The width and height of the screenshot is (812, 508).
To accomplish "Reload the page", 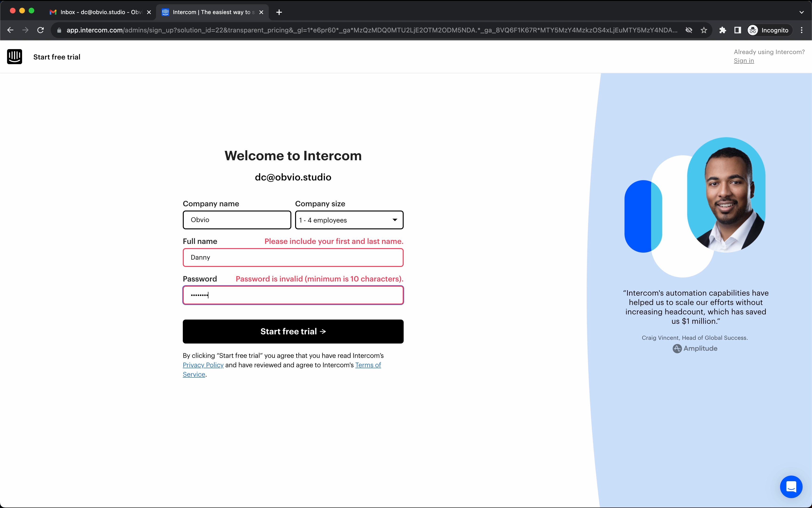I will (41, 30).
